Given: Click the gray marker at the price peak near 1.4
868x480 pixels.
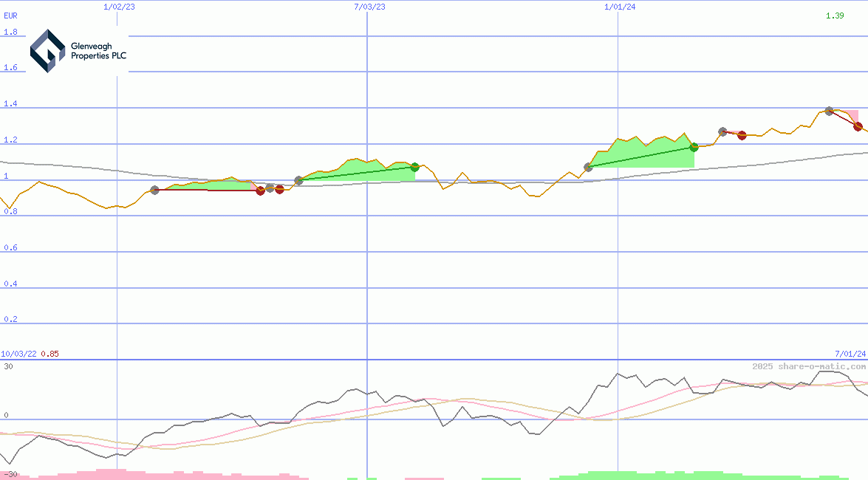Looking at the screenshot, I should pyautogui.click(x=829, y=111).
